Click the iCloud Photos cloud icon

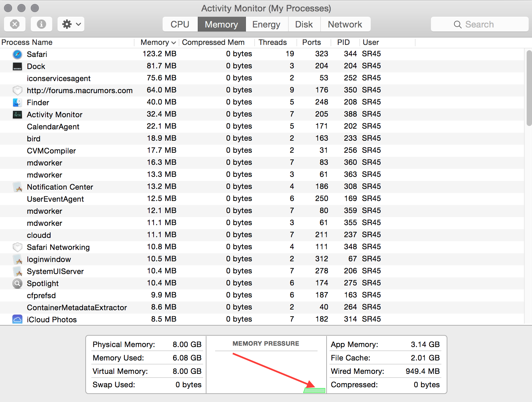pos(17,319)
